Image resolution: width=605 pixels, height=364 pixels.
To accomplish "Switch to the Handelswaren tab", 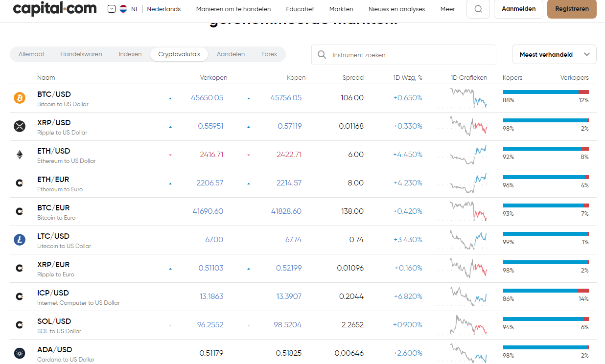I will (81, 54).
